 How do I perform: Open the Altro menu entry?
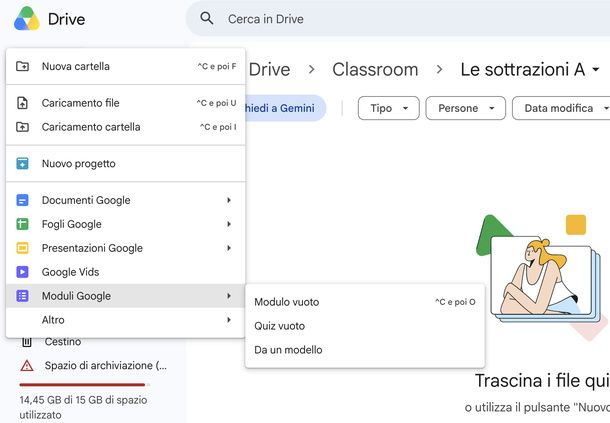pos(126,320)
